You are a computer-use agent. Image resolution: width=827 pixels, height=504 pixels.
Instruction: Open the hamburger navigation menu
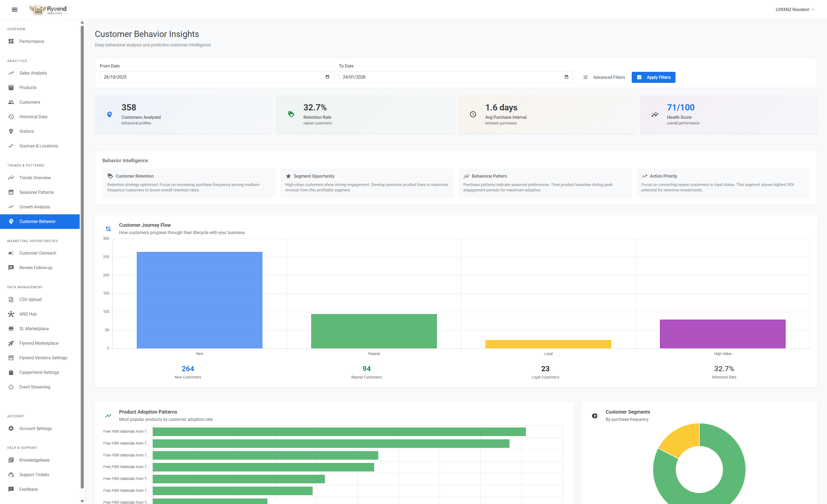pos(14,9)
